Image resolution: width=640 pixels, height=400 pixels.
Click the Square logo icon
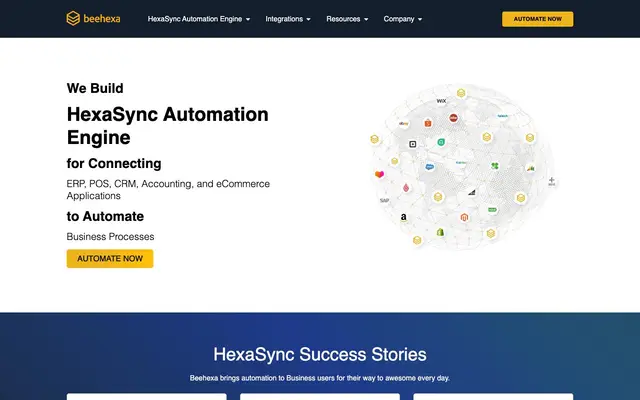(x=413, y=144)
